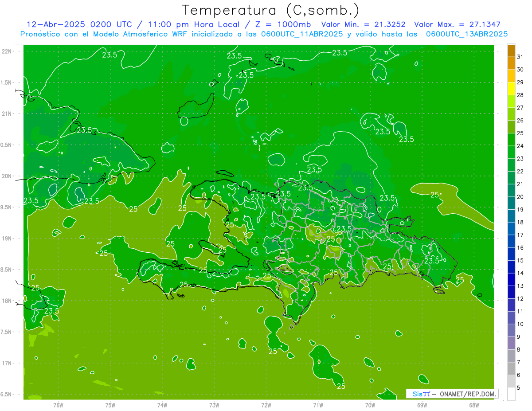Select the 17N latitude axis label
Screen dimensions: 532x411
click(7, 364)
